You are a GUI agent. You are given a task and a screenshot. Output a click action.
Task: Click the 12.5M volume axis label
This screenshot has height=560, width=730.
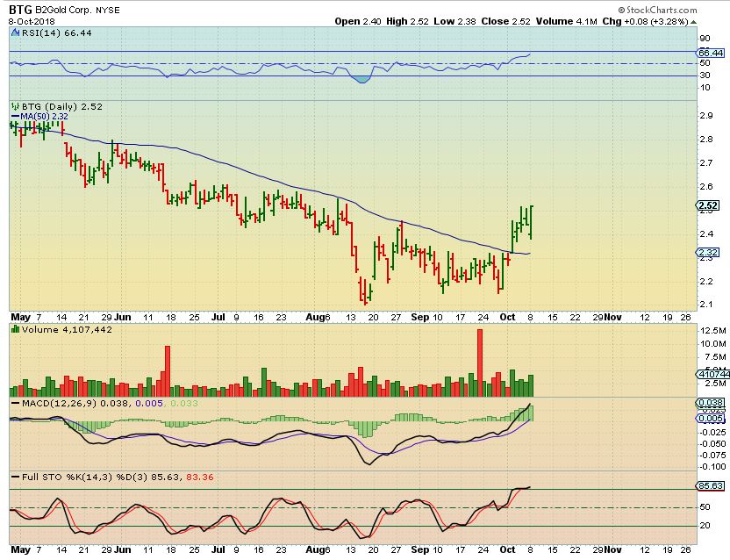[712, 331]
